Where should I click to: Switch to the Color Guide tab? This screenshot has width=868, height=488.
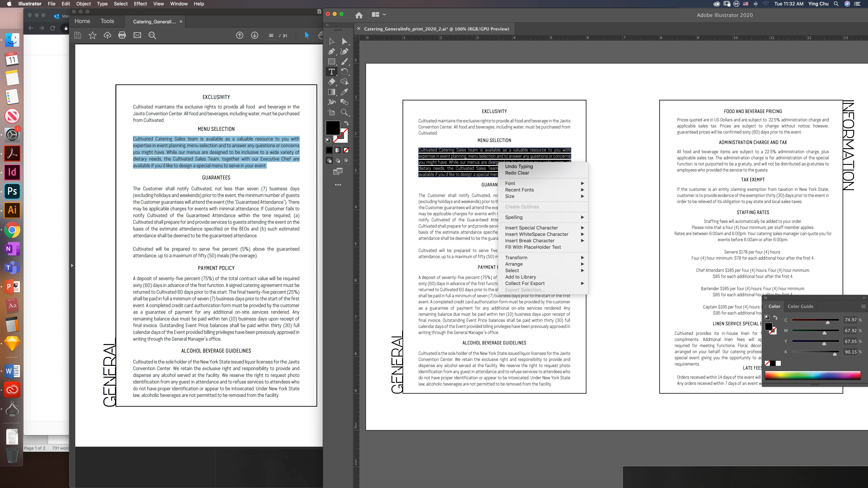pos(800,307)
